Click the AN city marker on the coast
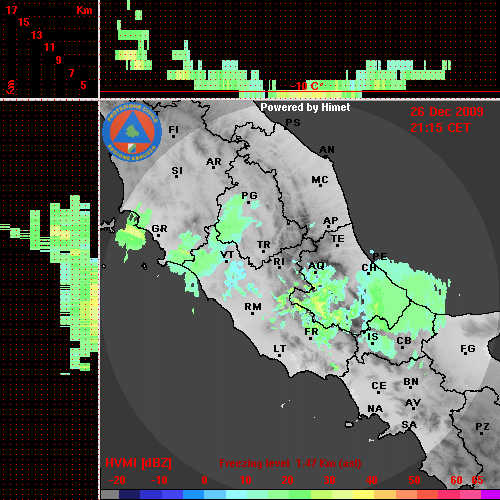The width and height of the screenshot is (500, 500). [325, 157]
